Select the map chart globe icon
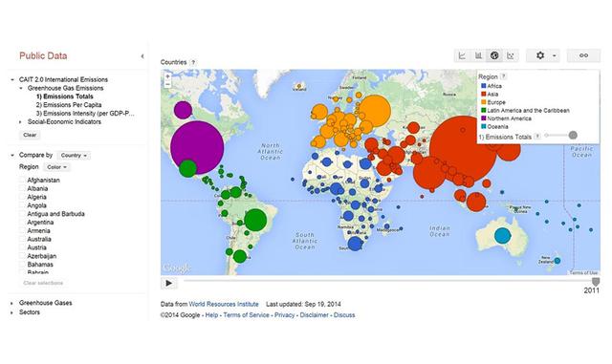This screenshot has width=612, height=364. 494,55
